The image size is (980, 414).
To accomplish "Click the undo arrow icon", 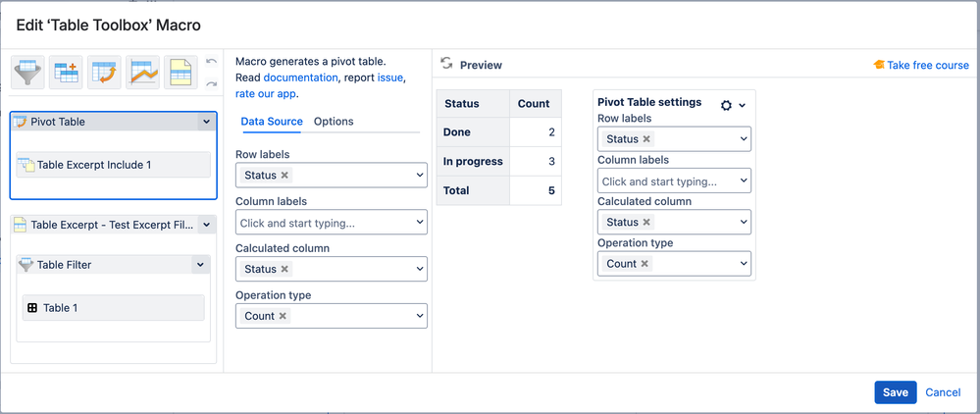I will [212, 63].
